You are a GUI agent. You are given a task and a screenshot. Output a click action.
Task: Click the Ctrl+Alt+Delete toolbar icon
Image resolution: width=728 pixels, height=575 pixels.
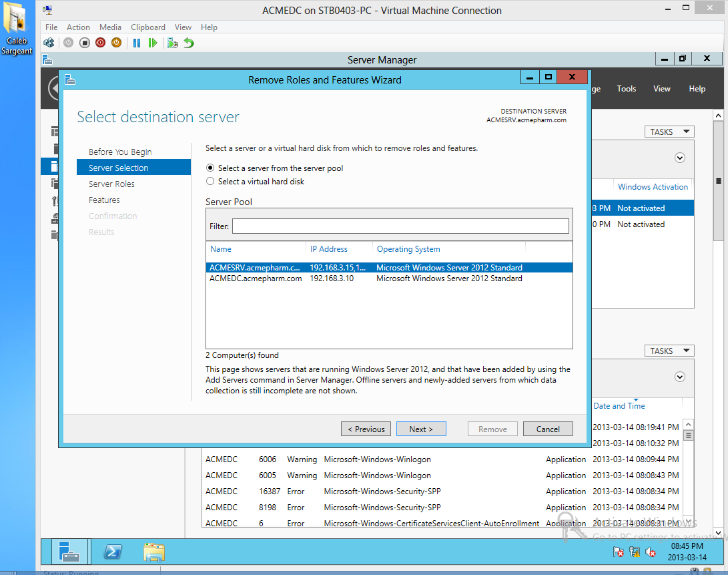tap(49, 43)
